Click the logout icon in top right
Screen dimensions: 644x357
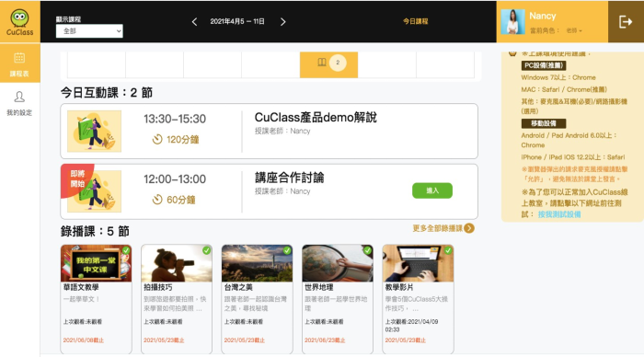click(x=626, y=22)
